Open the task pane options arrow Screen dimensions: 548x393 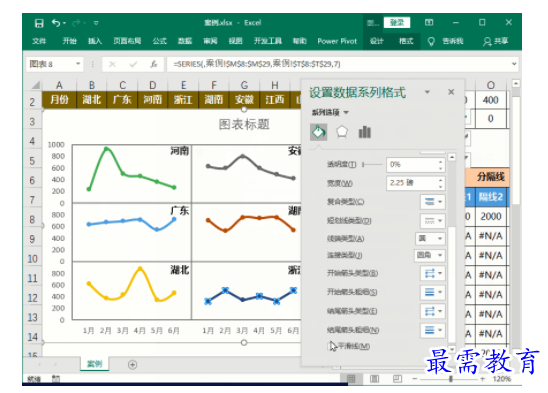(427, 92)
